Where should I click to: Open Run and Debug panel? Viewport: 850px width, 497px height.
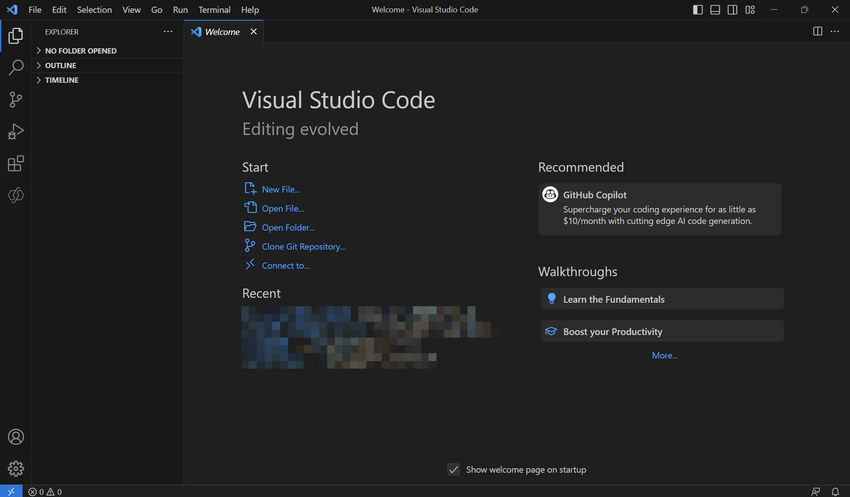tap(15, 132)
